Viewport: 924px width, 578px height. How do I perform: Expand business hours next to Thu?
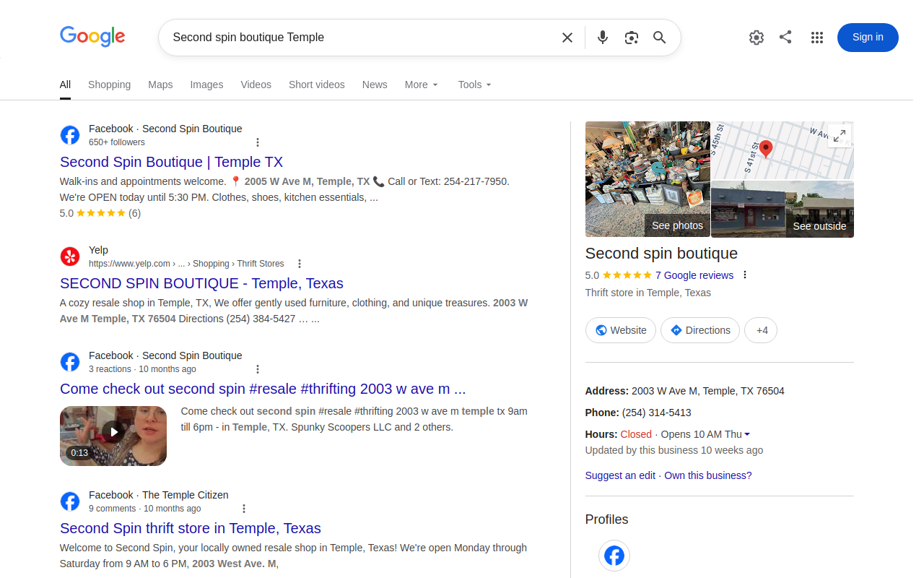tap(747, 434)
